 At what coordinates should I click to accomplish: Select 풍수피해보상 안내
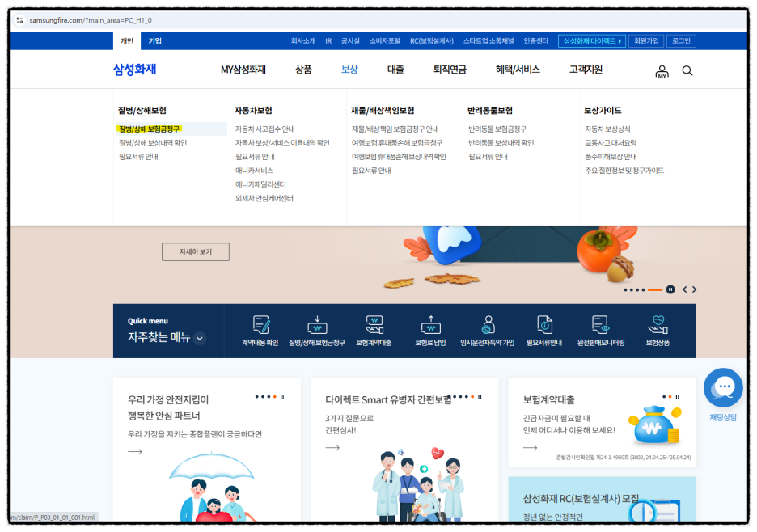point(611,157)
